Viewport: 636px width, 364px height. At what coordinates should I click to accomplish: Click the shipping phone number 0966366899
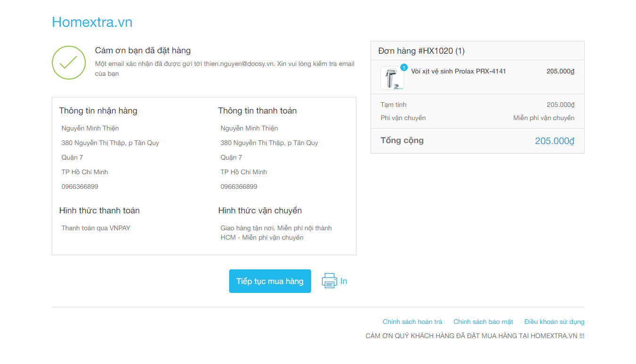80,186
